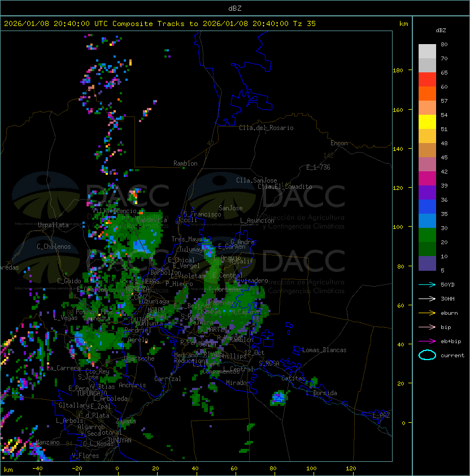Click the L_Vegas label

click(66, 318)
